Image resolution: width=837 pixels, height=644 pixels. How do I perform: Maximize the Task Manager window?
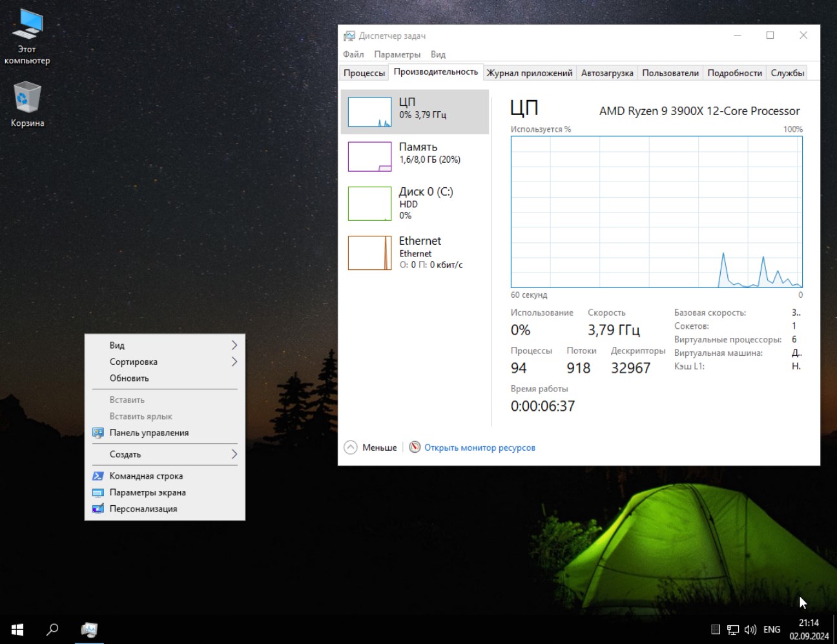[x=770, y=36]
